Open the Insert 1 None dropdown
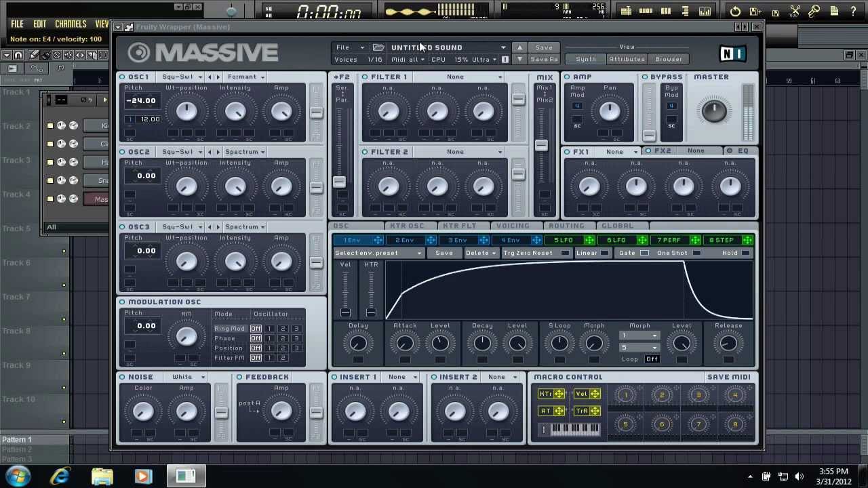 (x=401, y=377)
